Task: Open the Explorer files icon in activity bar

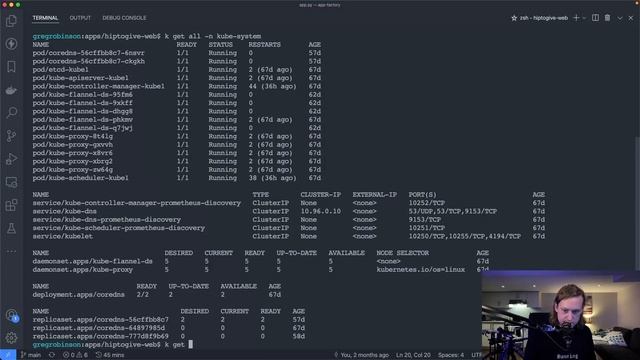Action: pos(11,21)
